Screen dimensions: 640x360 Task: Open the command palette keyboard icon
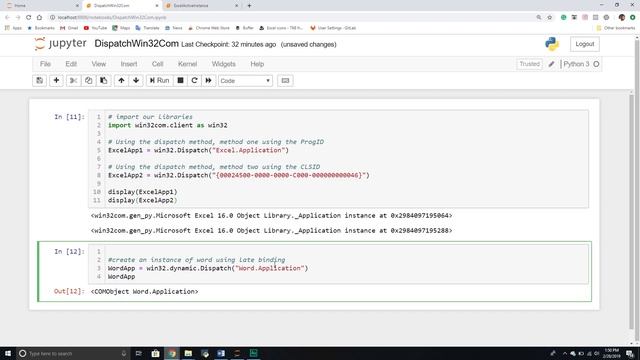285,80
